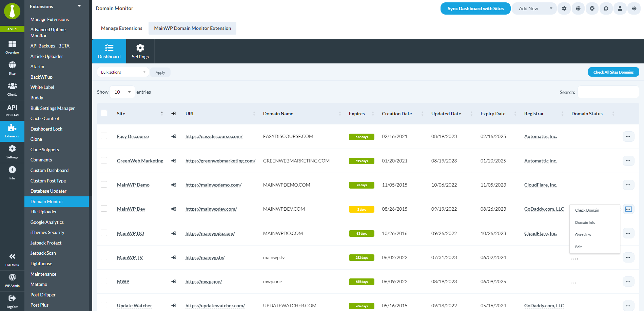Image resolution: width=644 pixels, height=311 pixels.
Task: Go to Sites in the left sidebar
Action: click(12, 68)
